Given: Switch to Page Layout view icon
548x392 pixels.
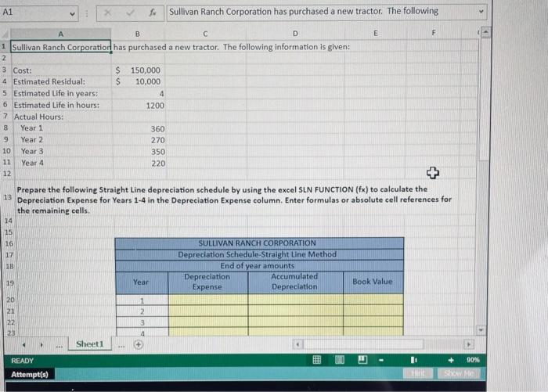Looking at the screenshot, I should tap(339, 360).
